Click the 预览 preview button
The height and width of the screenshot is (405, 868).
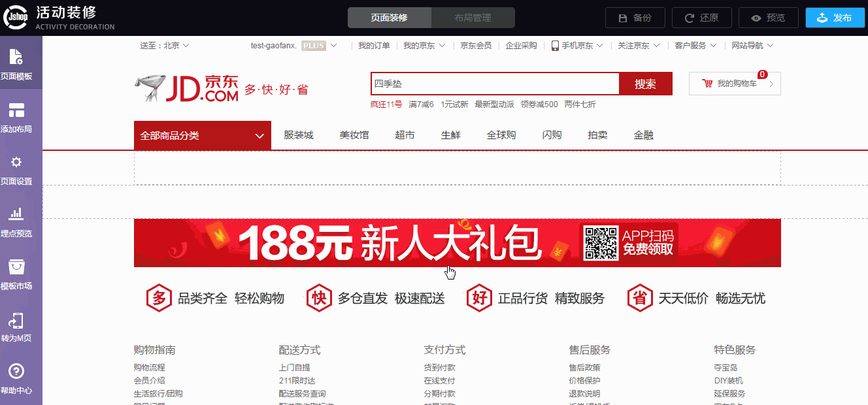click(x=769, y=18)
